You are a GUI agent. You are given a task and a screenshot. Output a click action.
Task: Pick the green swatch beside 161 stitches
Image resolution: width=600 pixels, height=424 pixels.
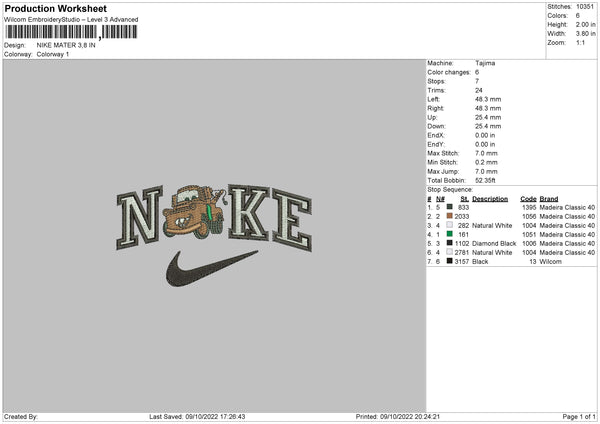click(x=450, y=234)
